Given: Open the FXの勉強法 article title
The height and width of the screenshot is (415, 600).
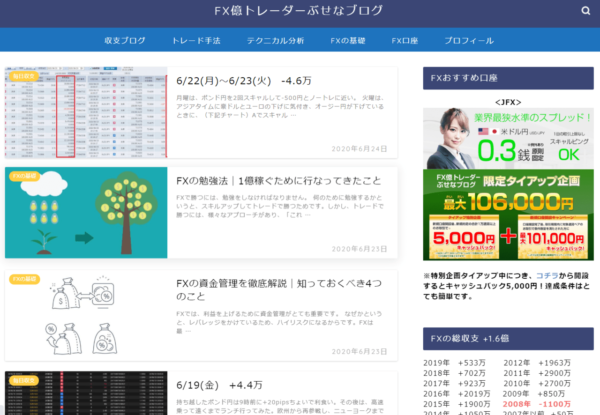Looking at the screenshot, I should click(x=278, y=181).
